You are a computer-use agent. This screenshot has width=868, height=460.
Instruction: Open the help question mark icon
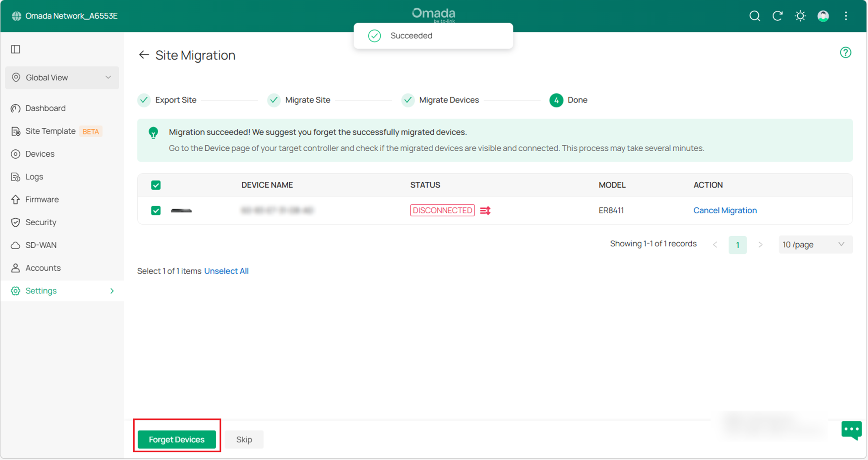[846, 53]
